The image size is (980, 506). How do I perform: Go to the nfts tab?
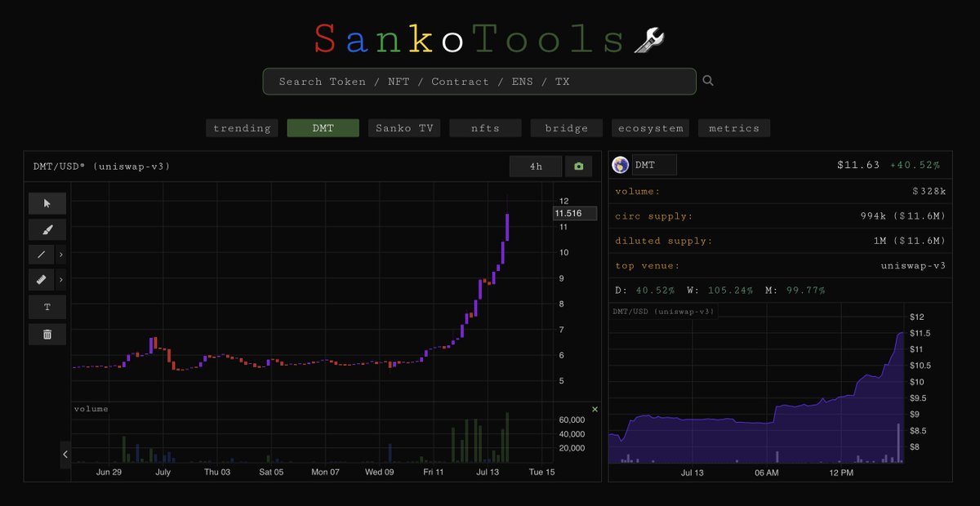coord(485,128)
